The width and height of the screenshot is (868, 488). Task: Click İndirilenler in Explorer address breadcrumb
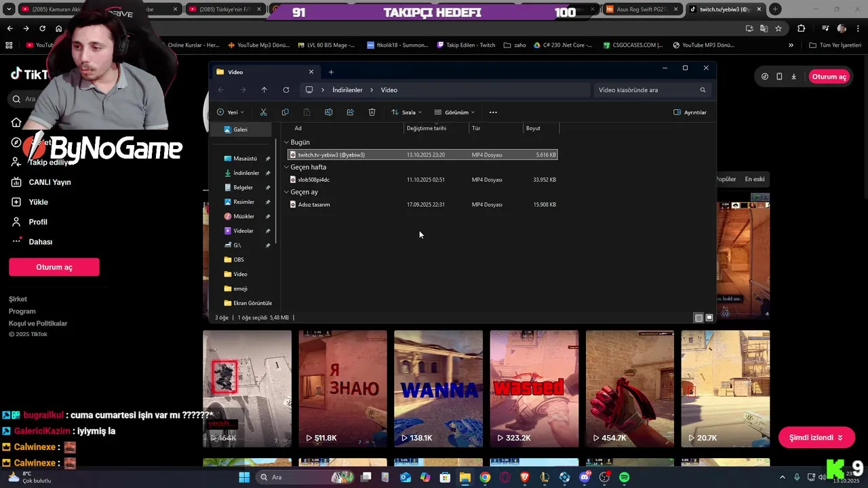pos(347,89)
